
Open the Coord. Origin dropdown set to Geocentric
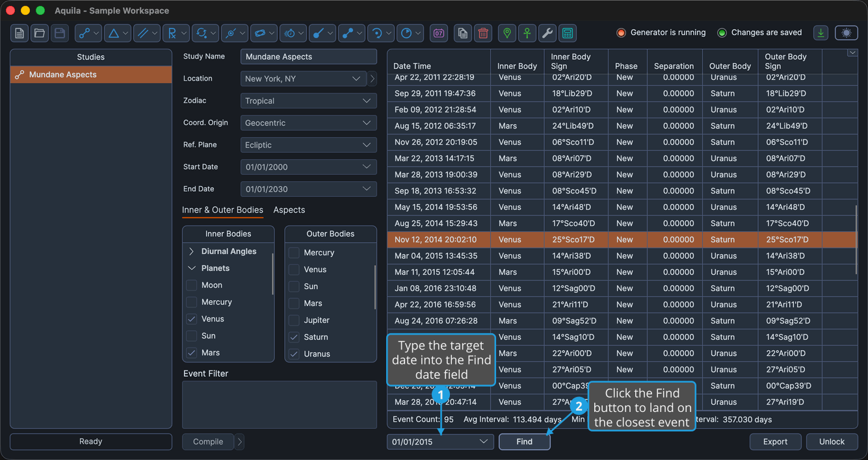coord(308,123)
